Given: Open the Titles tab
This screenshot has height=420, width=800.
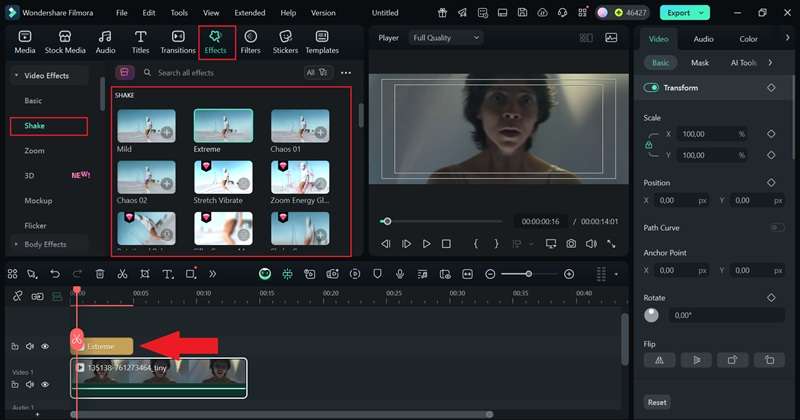Looking at the screenshot, I should coord(140,42).
